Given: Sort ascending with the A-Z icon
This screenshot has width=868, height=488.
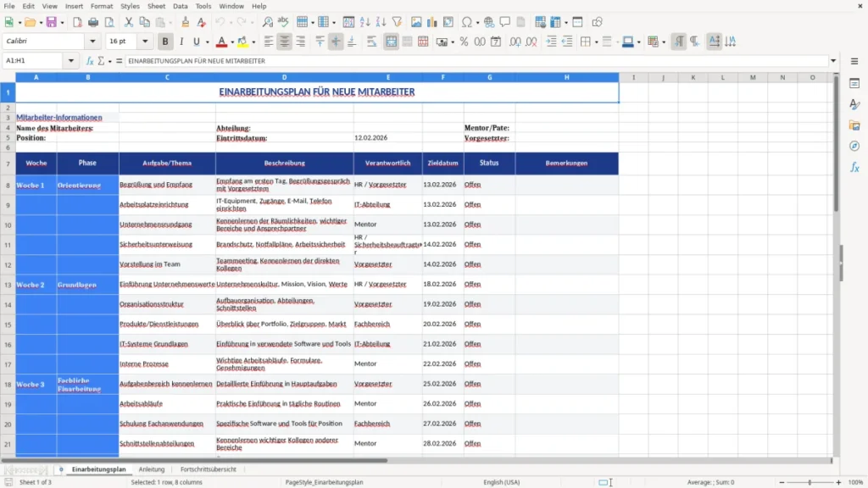Looking at the screenshot, I should 364,22.
